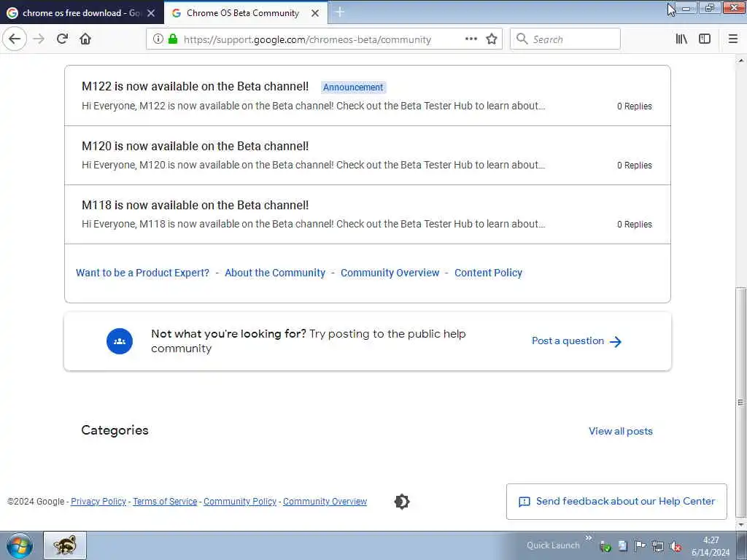Click Want to be a Product Expert link
The width and height of the screenshot is (747, 560).
pos(142,273)
